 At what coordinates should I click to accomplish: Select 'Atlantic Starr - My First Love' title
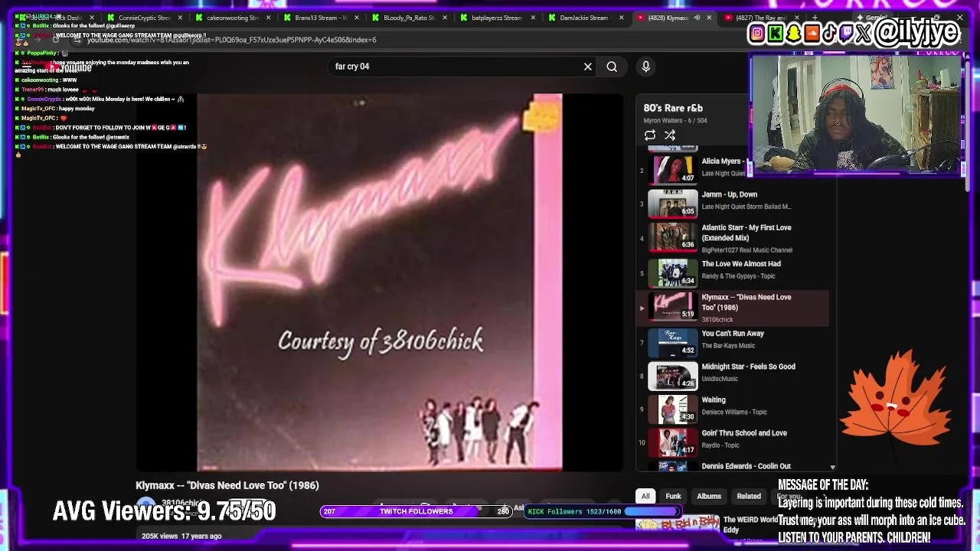(x=746, y=233)
